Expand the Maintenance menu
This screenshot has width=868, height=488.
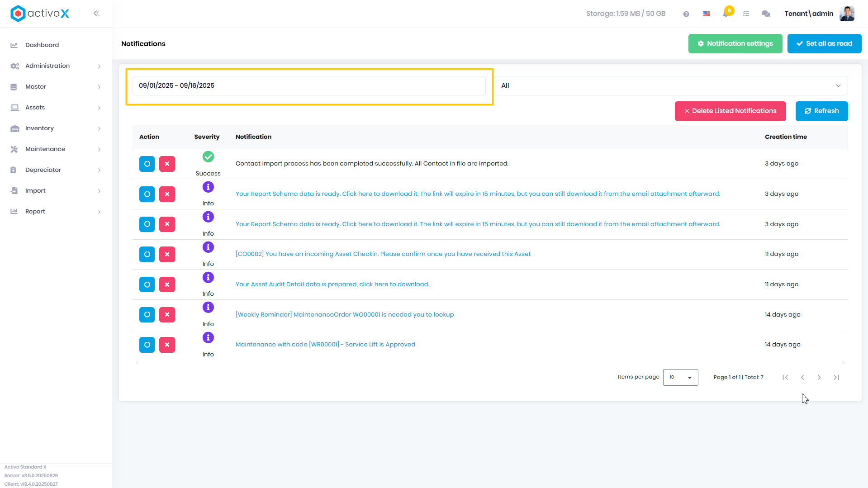(x=56, y=149)
